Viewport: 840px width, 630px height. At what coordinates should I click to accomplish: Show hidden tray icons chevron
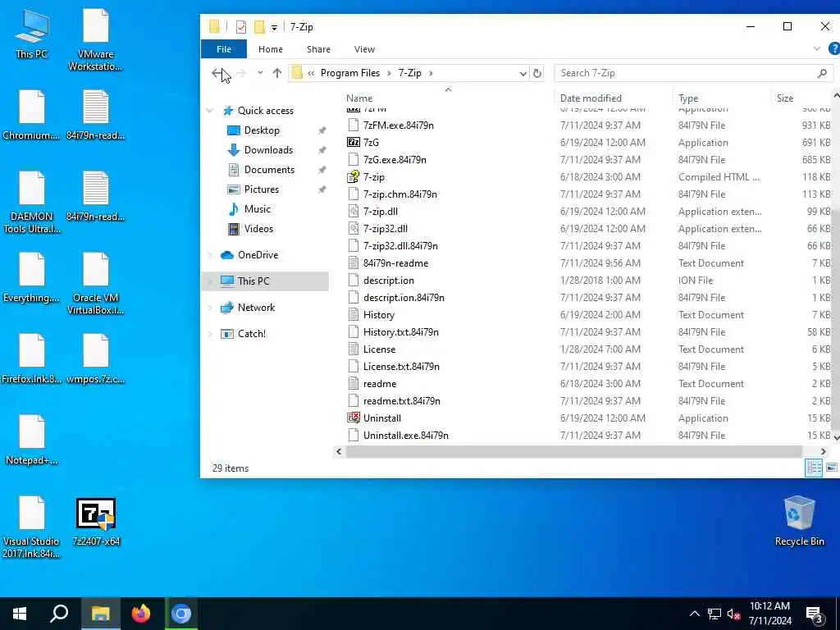point(694,614)
